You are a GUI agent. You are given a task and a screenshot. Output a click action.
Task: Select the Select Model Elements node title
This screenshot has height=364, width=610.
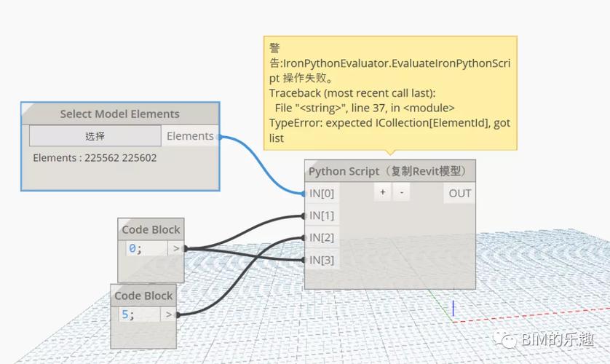pyautogui.click(x=120, y=114)
